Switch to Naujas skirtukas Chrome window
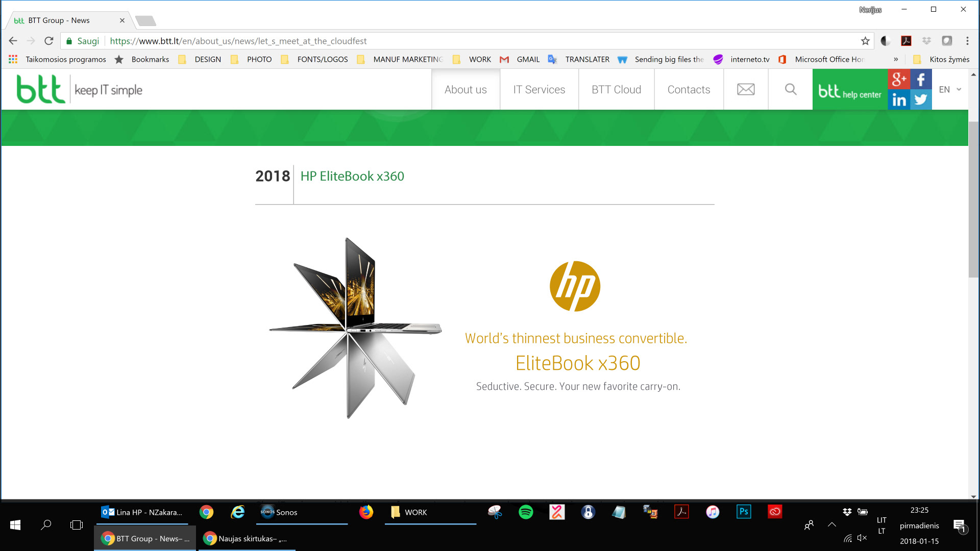 (247, 538)
